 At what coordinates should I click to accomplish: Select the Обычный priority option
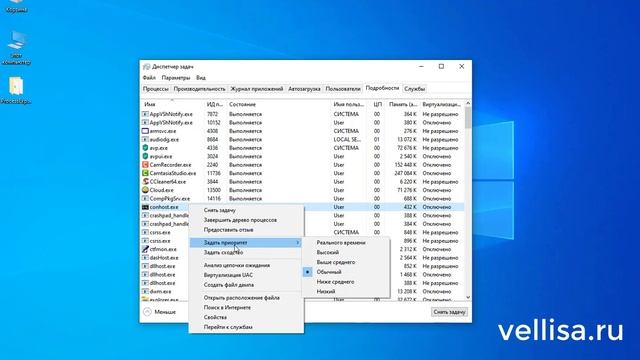329,272
